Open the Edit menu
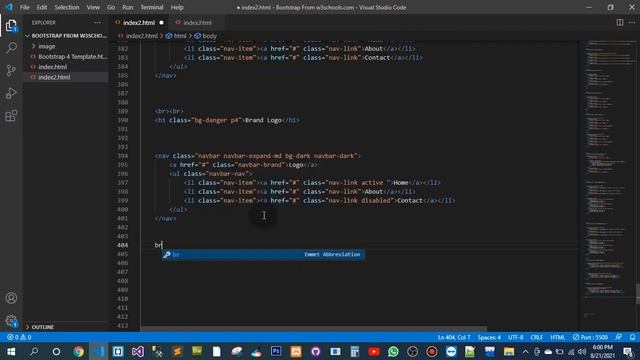The width and height of the screenshot is (640, 360). point(42,7)
